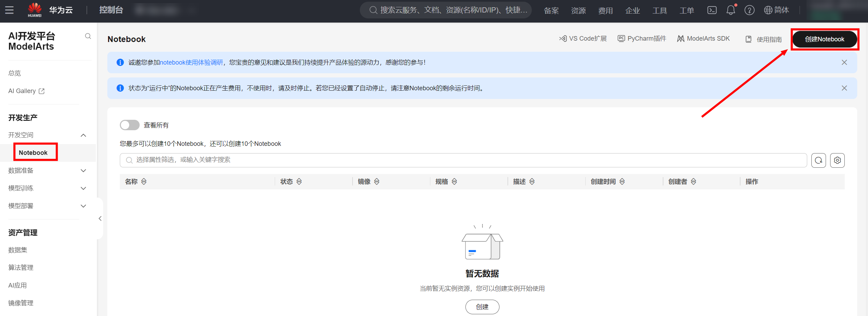Expand the 数据准备 section
Viewport: 868px width, 316px height.
(x=83, y=171)
